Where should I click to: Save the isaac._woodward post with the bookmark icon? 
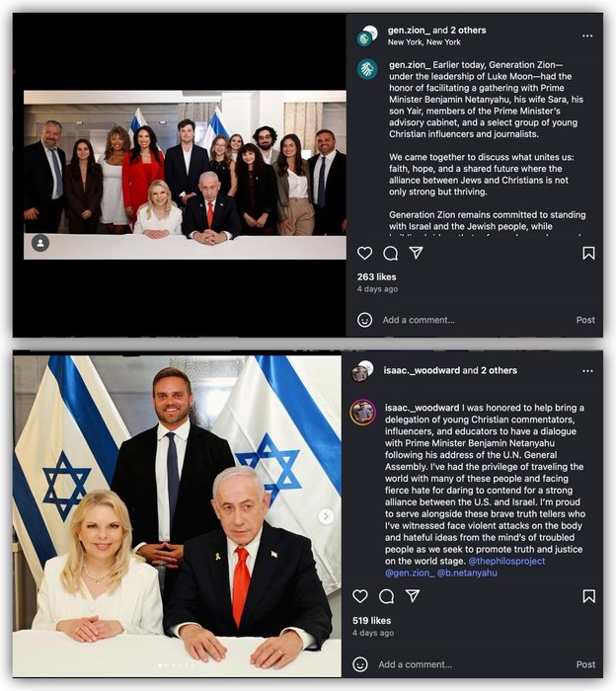pyautogui.click(x=589, y=596)
